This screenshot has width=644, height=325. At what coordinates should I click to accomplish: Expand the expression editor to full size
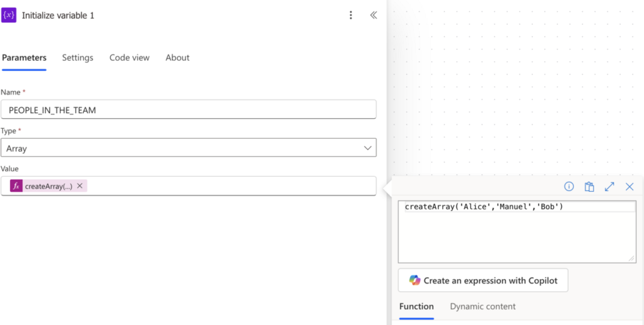coord(609,187)
